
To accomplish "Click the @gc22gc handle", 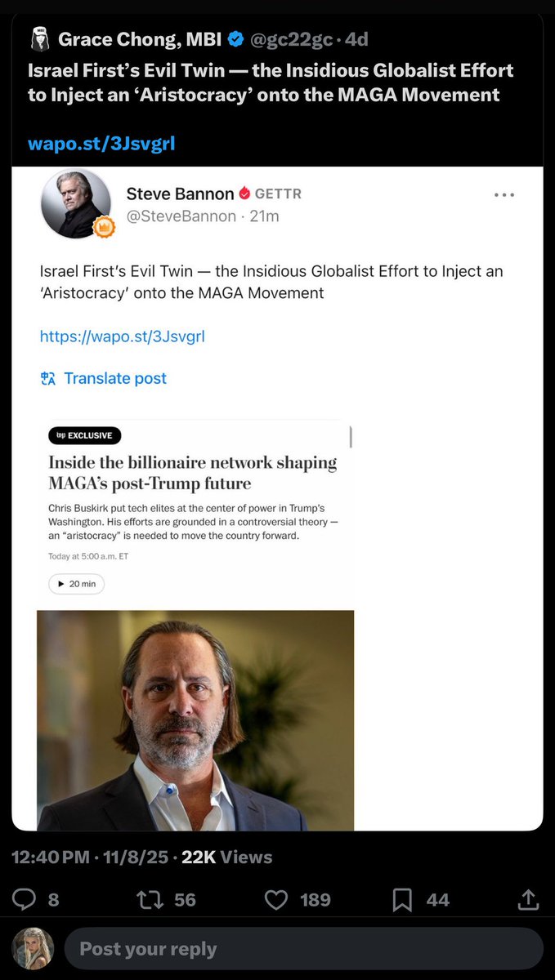I will pyautogui.click(x=290, y=38).
